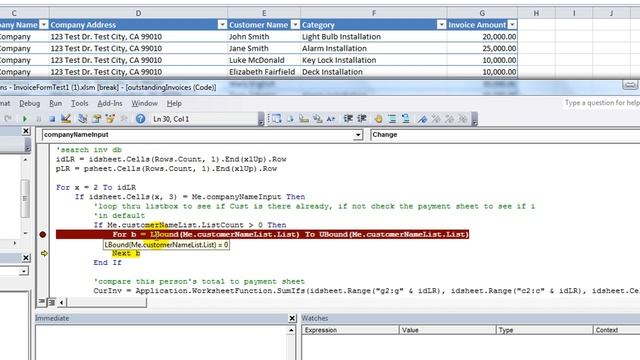Click Project Explorer scroll down arrow
This screenshot has height=360, width=640.
pyautogui.click(x=25, y=233)
